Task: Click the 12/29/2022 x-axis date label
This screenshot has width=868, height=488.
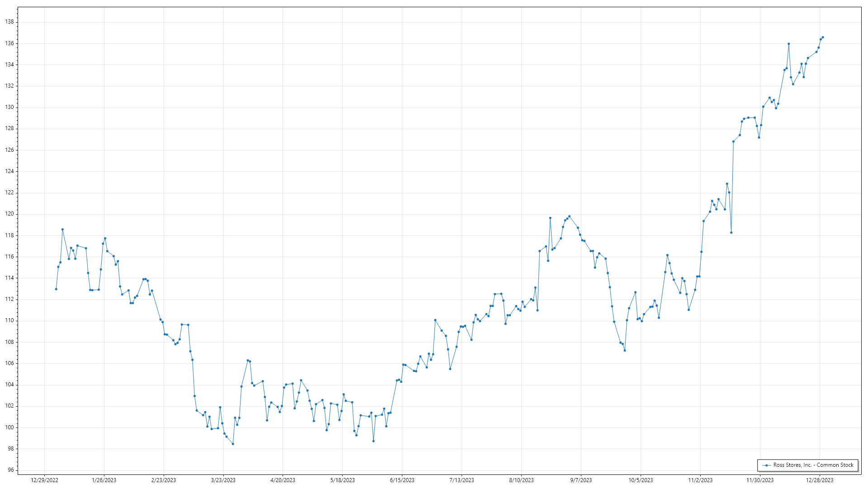Action: coord(44,480)
